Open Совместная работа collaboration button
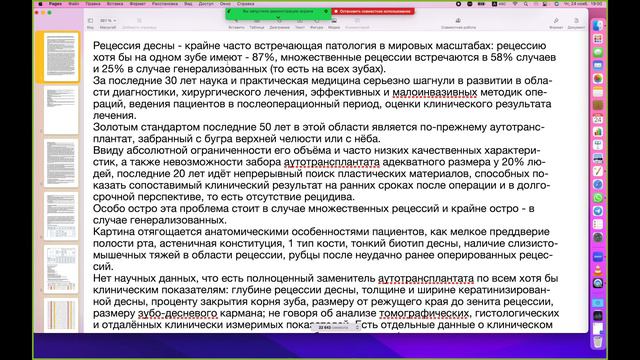The image size is (640, 360). pos(458,23)
